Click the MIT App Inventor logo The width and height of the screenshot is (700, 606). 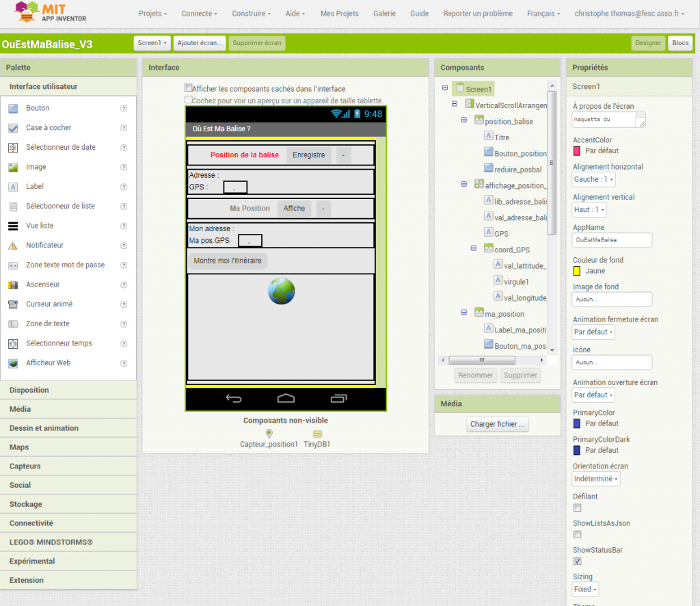[x=50, y=12]
